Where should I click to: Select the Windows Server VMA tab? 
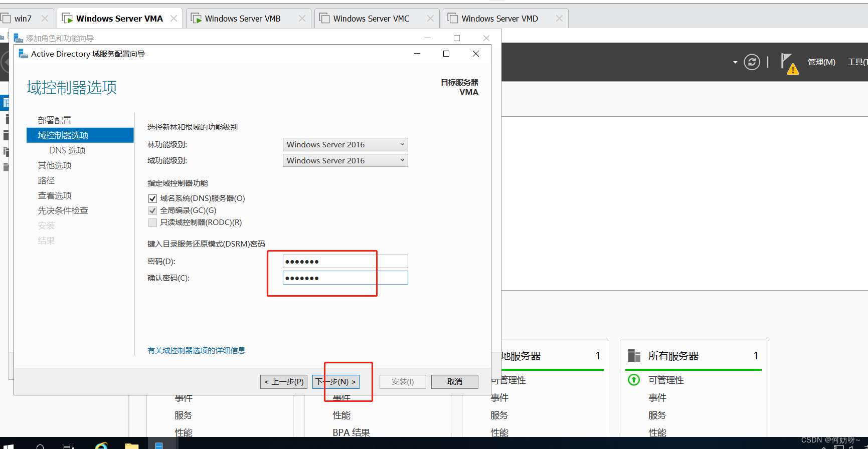(x=119, y=19)
